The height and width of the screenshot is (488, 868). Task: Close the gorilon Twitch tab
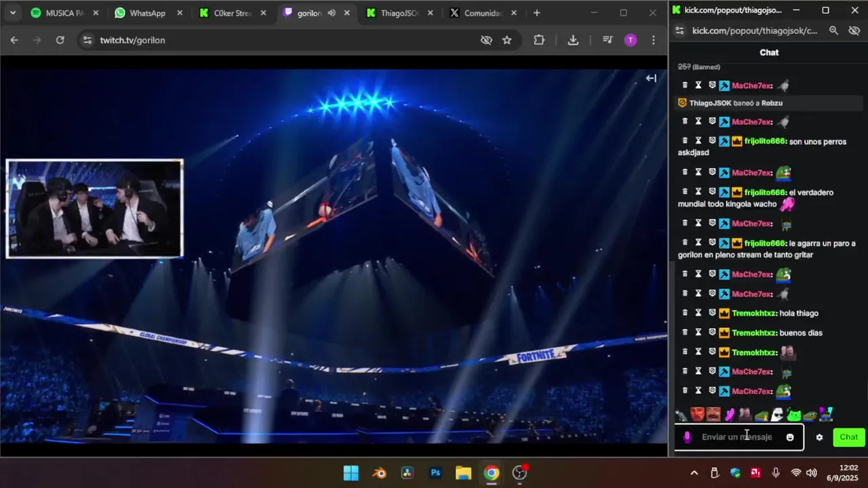(x=347, y=13)
